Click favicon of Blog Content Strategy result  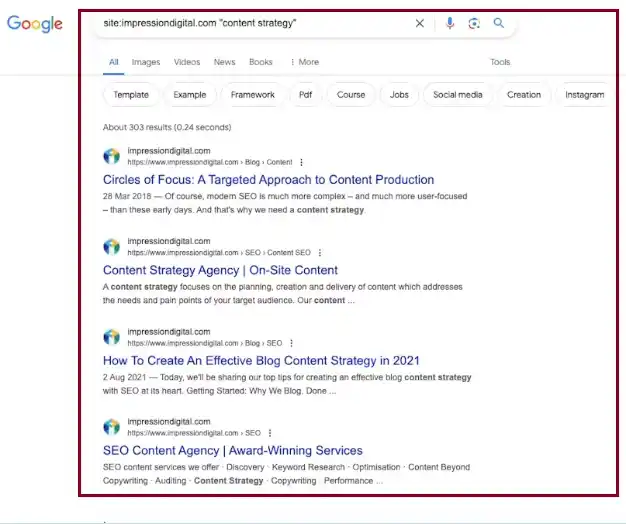point(111,337)
